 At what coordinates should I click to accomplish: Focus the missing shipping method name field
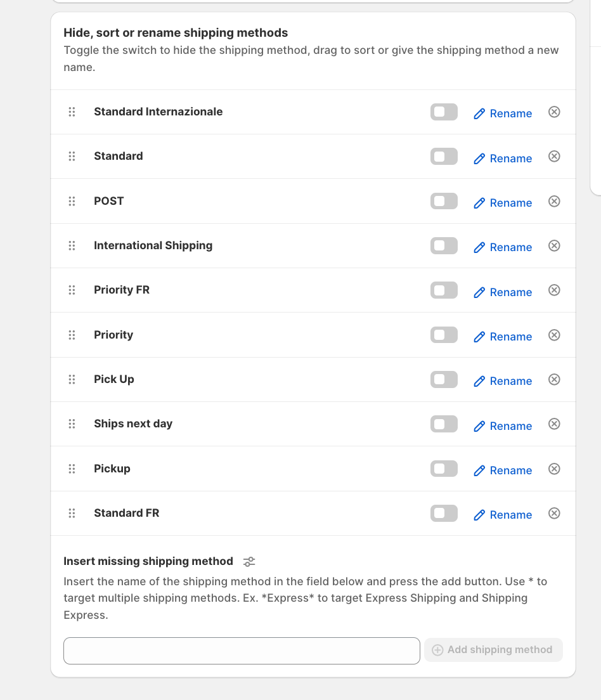coord(242,651)
